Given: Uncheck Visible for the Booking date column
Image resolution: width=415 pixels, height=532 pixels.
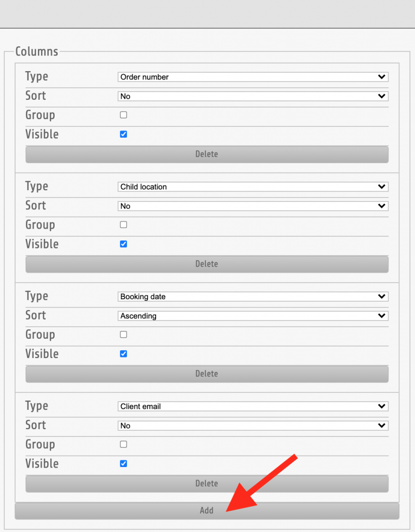Looking at the screenshot, I should 124,354.
